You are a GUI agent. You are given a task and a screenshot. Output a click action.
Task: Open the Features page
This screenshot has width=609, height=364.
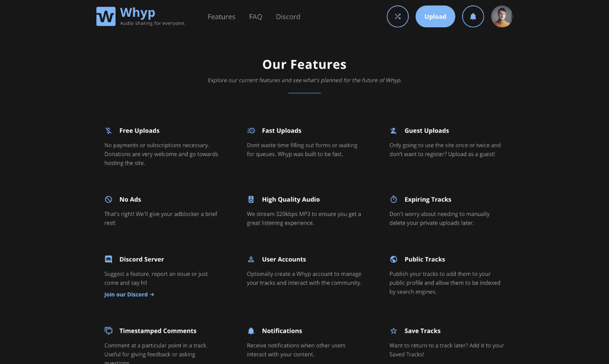(x=221, y=16)
